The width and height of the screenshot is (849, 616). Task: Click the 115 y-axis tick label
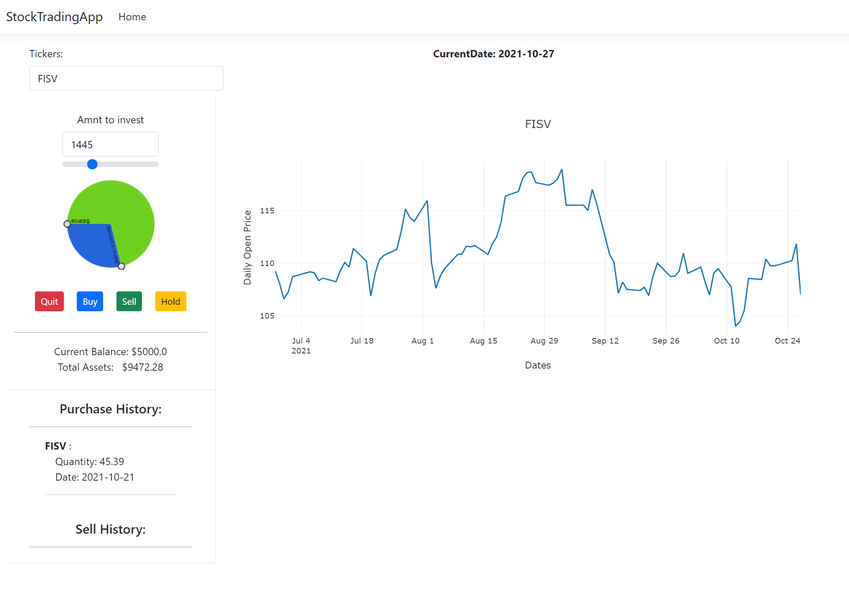267,210
